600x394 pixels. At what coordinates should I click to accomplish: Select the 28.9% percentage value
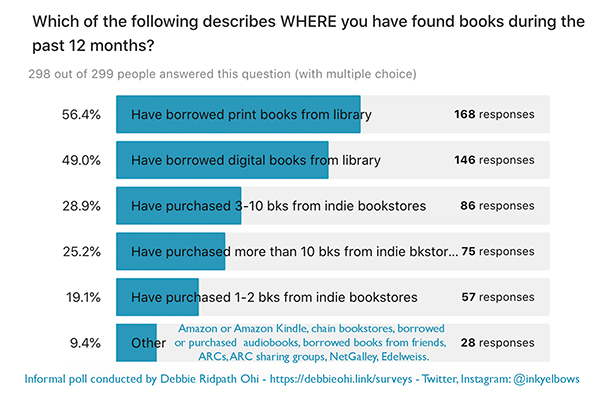click(82, 206)
